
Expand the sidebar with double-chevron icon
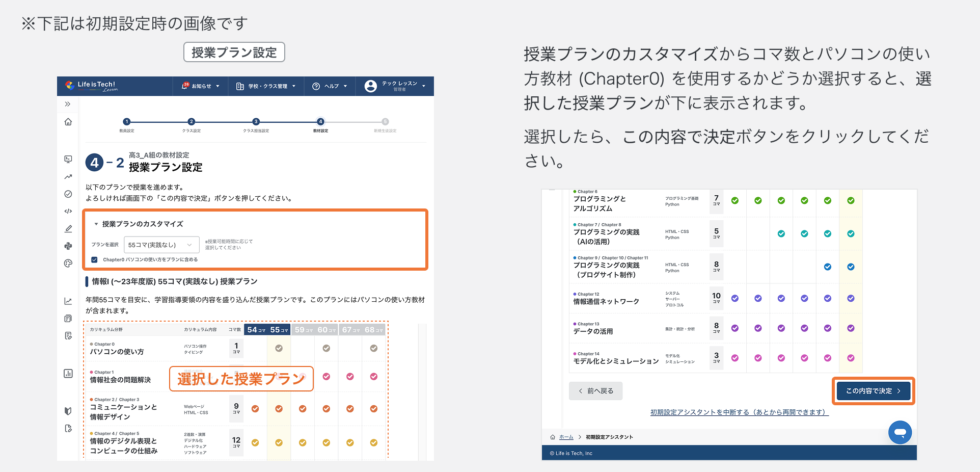coord(68,104)
